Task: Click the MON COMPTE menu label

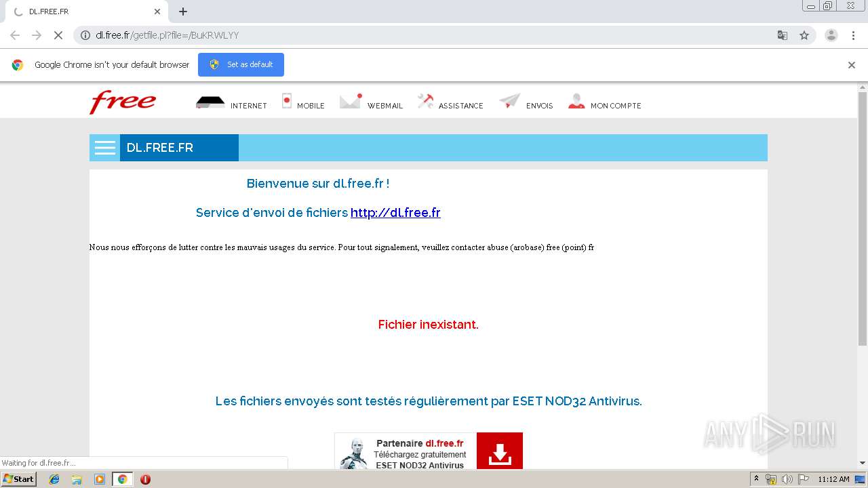Action: point(616,106)
